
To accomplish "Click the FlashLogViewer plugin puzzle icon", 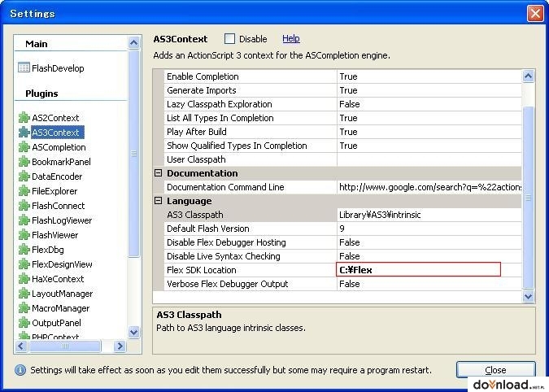I will [24, 220].
